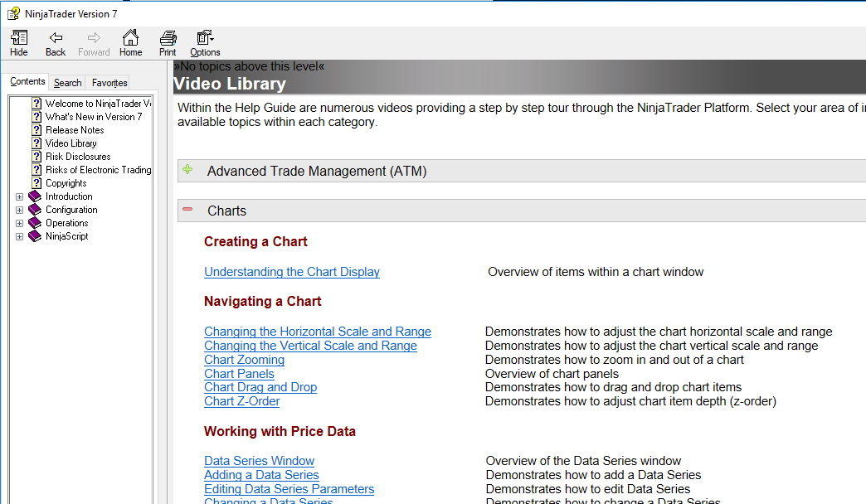Image resolution: width=866 pixels, height=504 pixels.
Task: Select the Introduction tree label
Action: [69, 196]
